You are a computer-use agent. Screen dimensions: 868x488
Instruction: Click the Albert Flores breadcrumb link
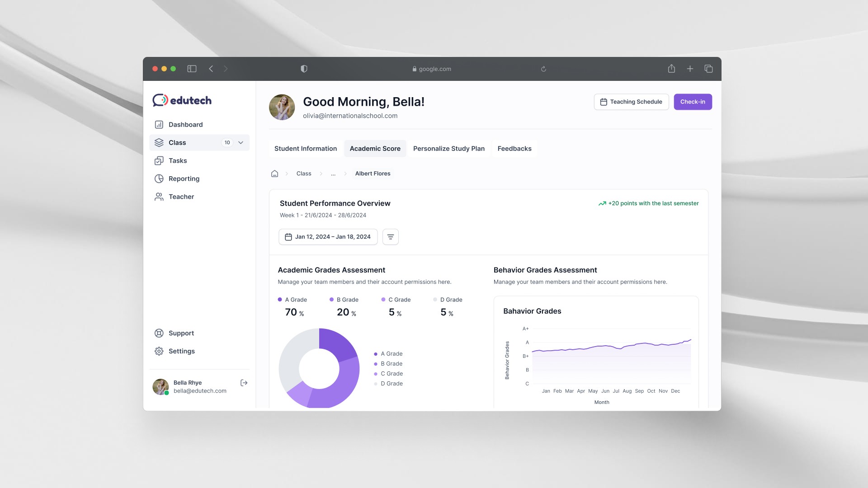373,174
